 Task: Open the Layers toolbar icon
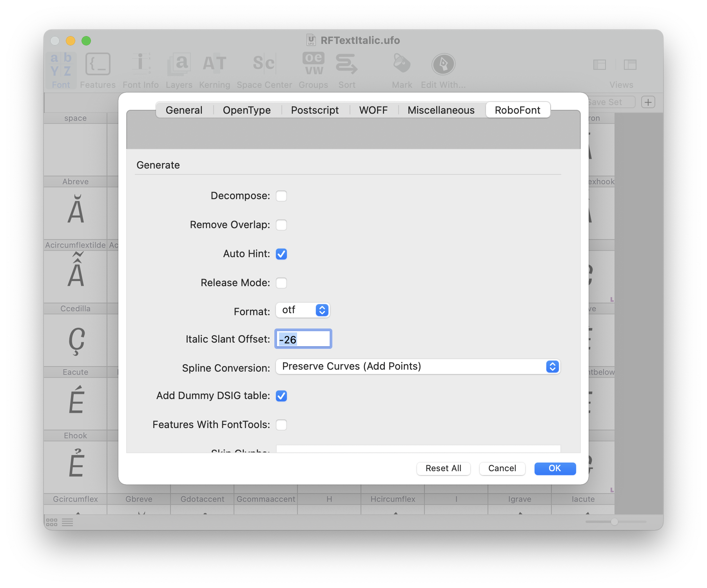pyautogui.click(x=179, y=70)
